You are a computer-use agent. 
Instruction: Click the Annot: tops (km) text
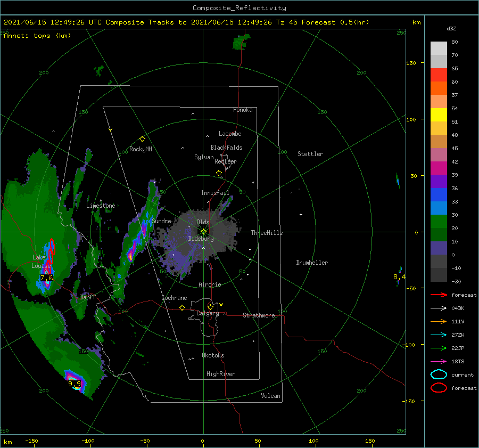click(x=37, y=36)
